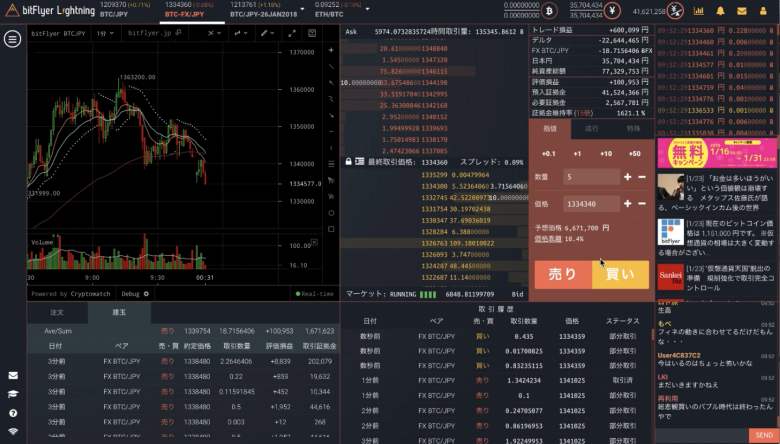Select the horizontal line drawing tool
The height and width of the screenshot is (444, 780).
point(331,131)
